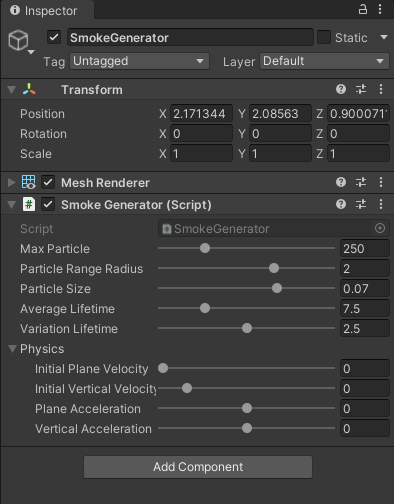Lock the Inspector with the padlock icon
The image size is (394, 504).
(363, 9)
